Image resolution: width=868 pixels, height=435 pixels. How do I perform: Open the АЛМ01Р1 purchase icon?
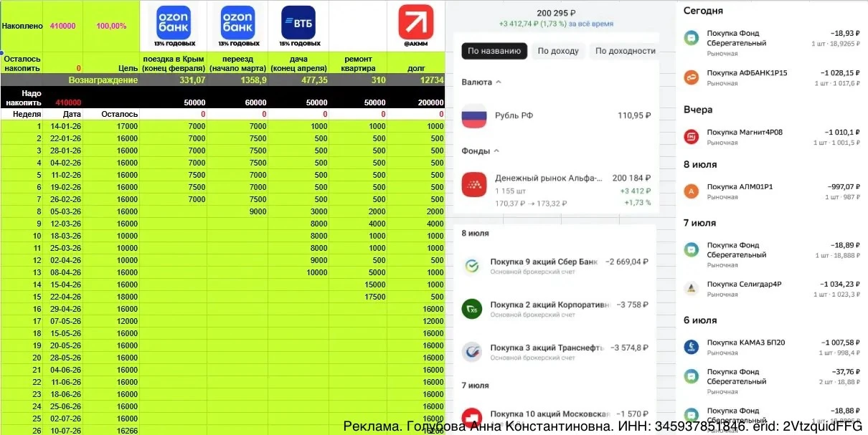coord(692,191)
